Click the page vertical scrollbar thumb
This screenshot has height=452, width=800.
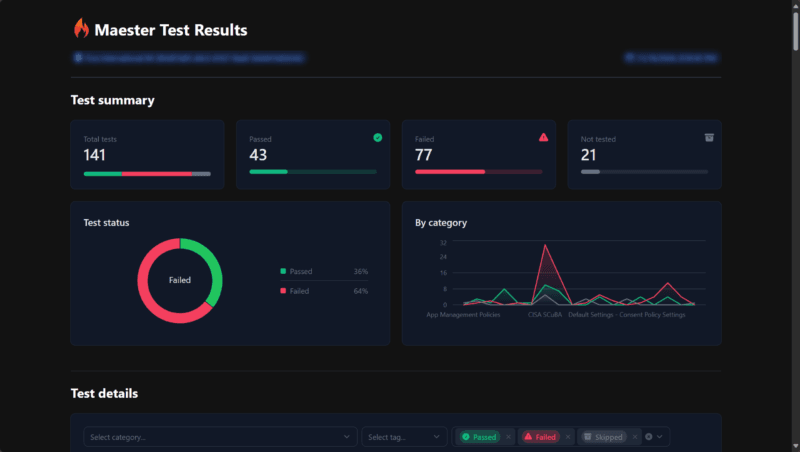tap(795, 31)
